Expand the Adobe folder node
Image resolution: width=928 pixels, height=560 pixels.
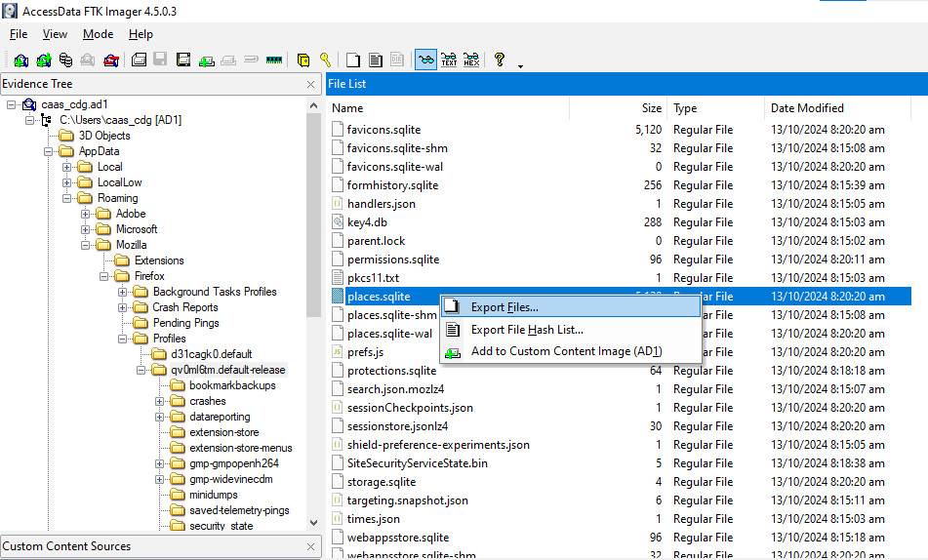(85, 214)
